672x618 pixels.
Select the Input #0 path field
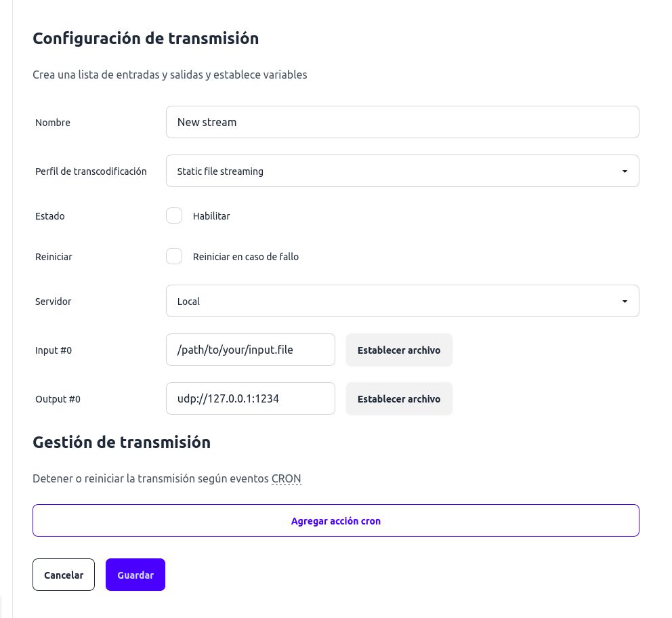pos(250,350)
